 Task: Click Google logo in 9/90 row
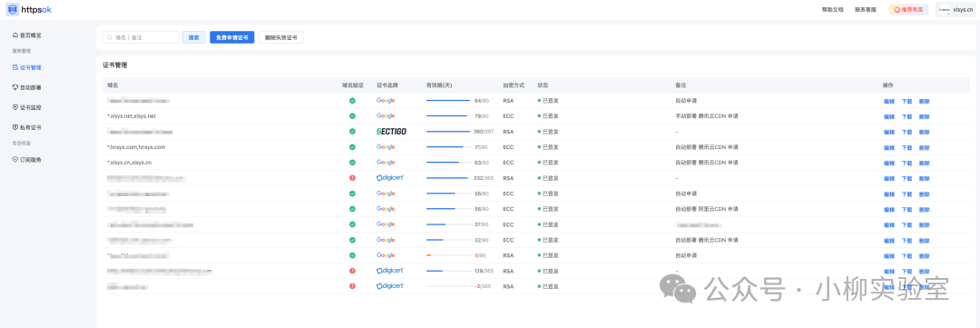pyautogui.click(x=386, y=255)
